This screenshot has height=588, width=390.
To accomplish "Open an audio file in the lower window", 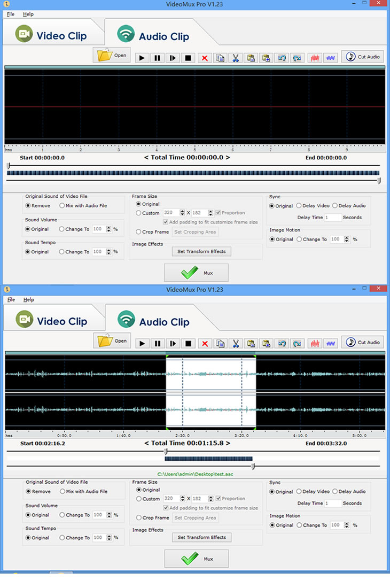I will click(112, 341).
